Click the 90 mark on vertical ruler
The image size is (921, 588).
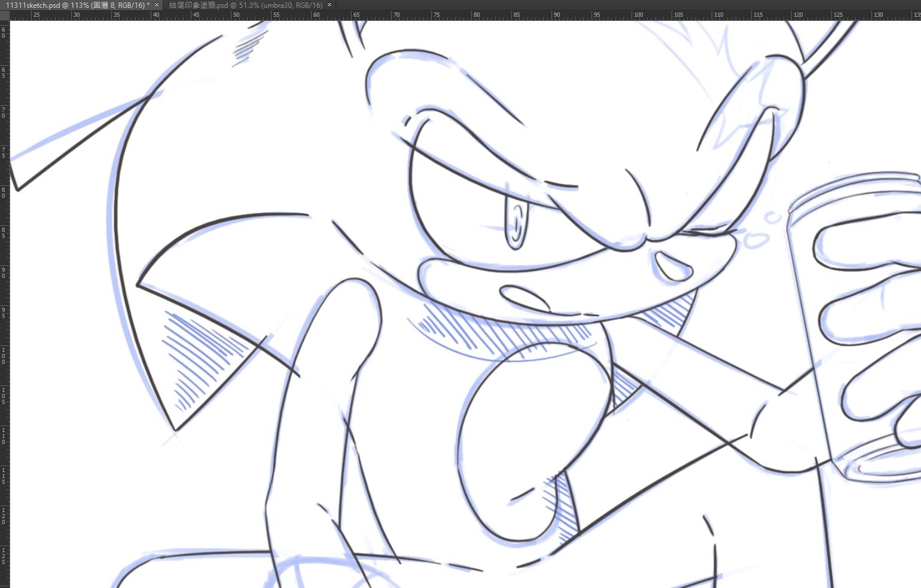[x=5, y=272]
